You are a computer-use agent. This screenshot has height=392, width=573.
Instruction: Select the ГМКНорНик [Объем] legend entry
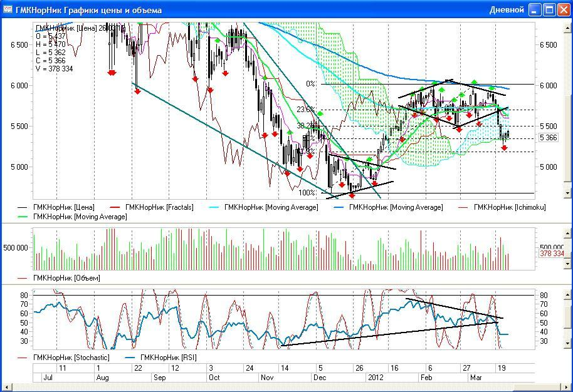tap(59, 278)
